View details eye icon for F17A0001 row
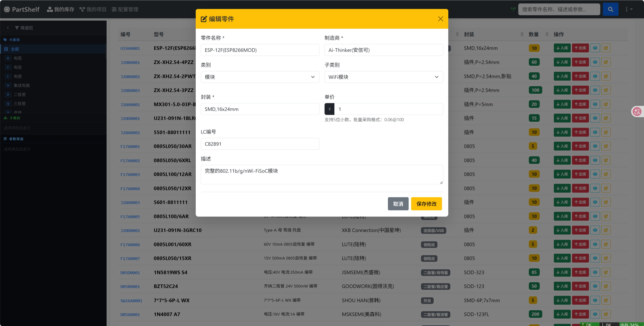Viewport: 644px width, 326px height. coord(595,146)
